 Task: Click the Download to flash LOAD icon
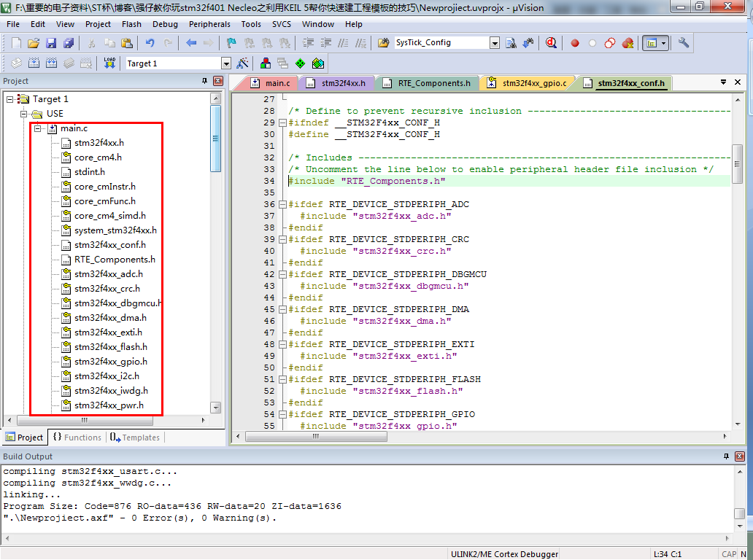coord(109,63)
